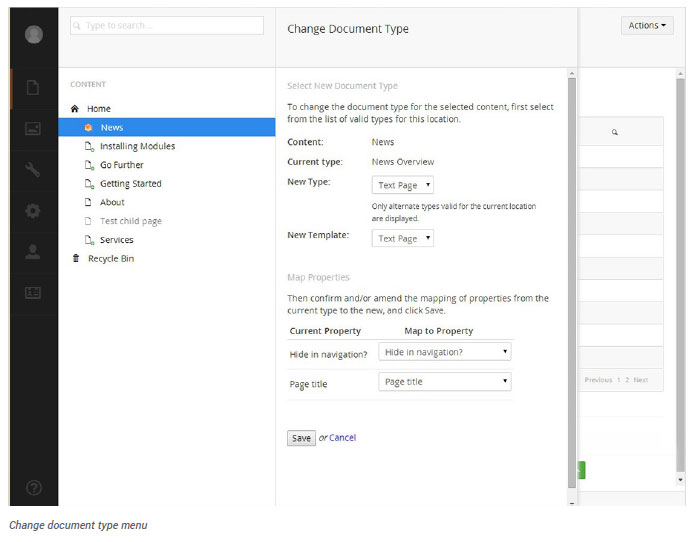Screen dimensions: 692x542
Task: Click the Change Document Type heading
Action: 348,29
